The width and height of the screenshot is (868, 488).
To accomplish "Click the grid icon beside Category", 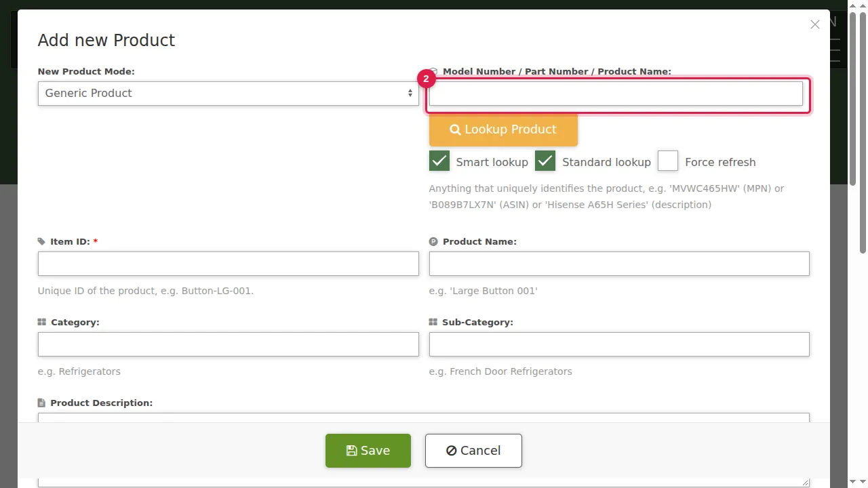I will click(x=42, y=322).
